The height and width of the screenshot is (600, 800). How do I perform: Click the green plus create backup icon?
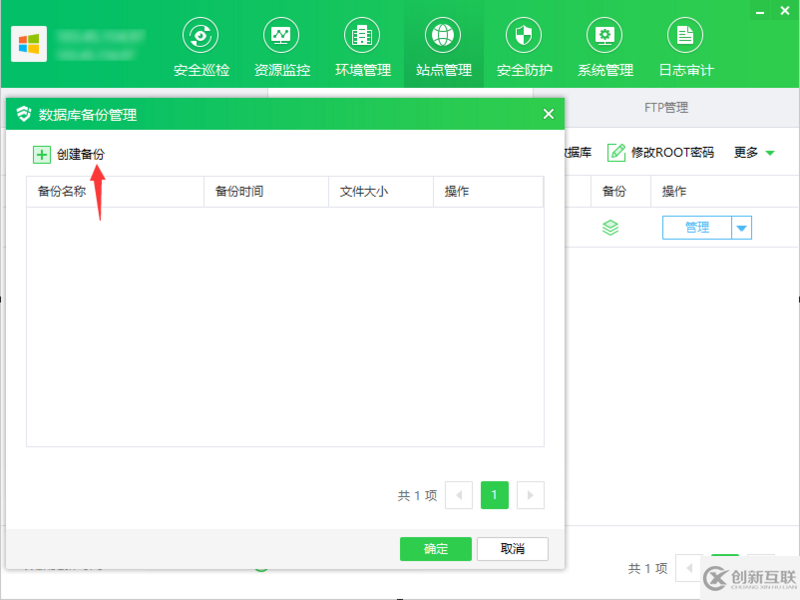42,155
